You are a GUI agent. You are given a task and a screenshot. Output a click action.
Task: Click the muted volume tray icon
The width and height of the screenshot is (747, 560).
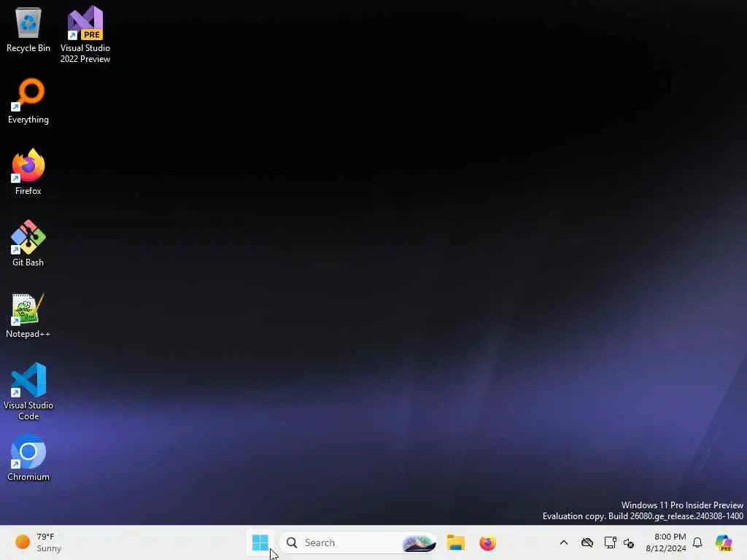628,542
